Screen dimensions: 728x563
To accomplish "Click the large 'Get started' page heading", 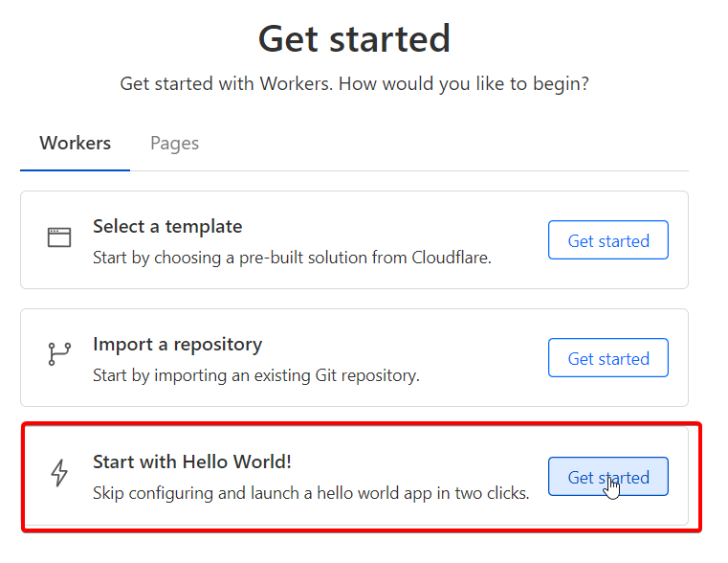I will coord(354,39).
